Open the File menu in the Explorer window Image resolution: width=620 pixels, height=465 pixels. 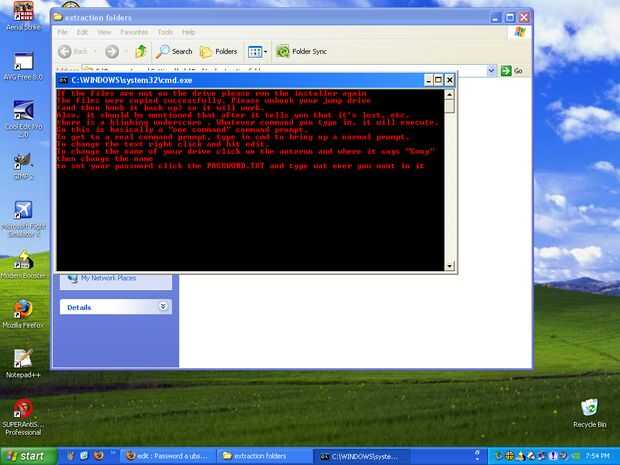pyautogui.click(x=62, y=32)
